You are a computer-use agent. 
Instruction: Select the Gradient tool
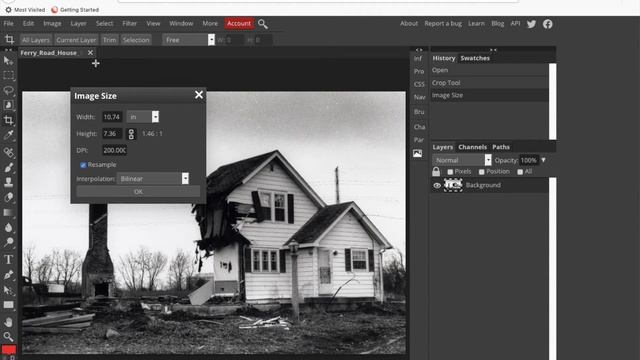(x=8, y=212)
